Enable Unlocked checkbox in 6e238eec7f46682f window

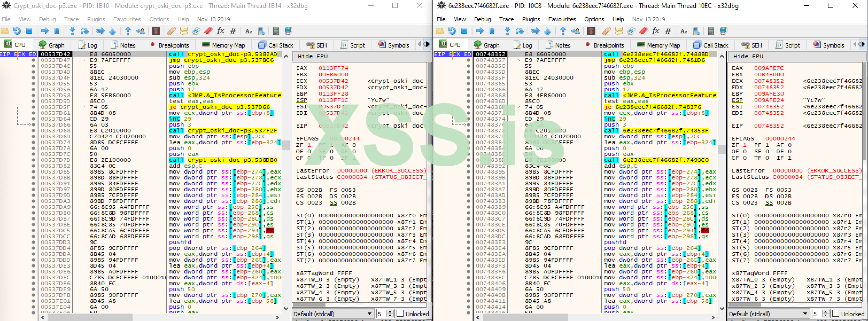coord(835,314)
